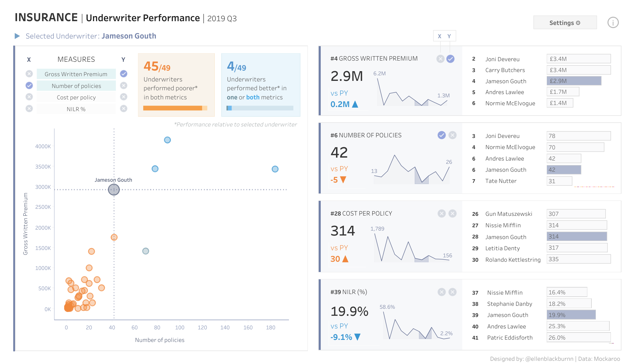Click Y checkmark icon on Gross Written Premium card
The image size is (635, 364).
click(450, 59)
